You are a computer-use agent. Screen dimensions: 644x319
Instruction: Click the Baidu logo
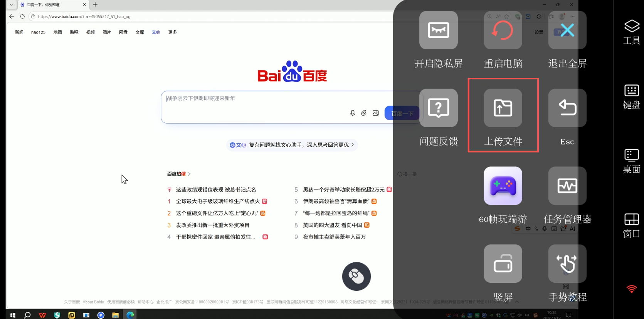click(292, 71)
